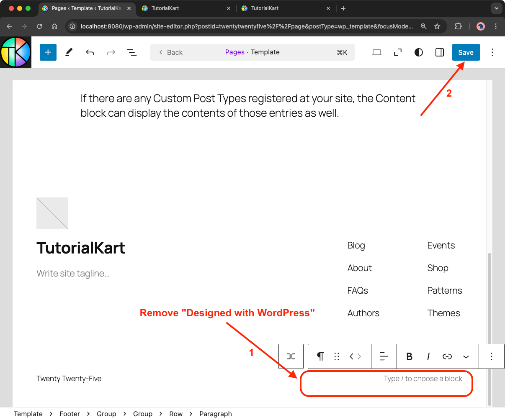
Task: Grab the block drag handle
Action: [337, 356]
